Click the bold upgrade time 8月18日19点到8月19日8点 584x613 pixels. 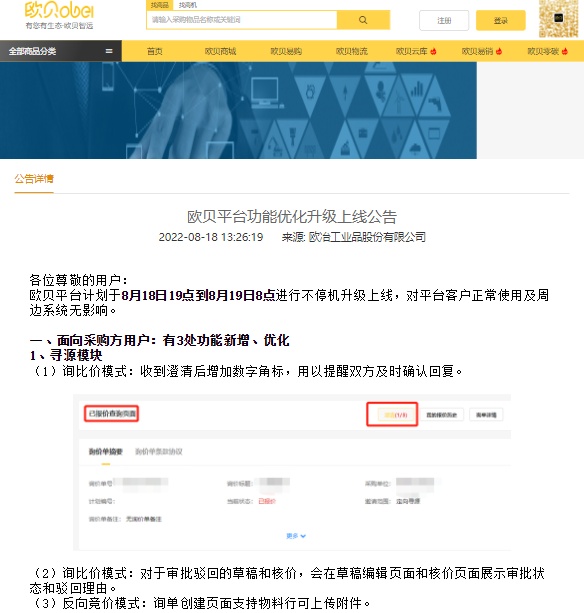point(199,295)
